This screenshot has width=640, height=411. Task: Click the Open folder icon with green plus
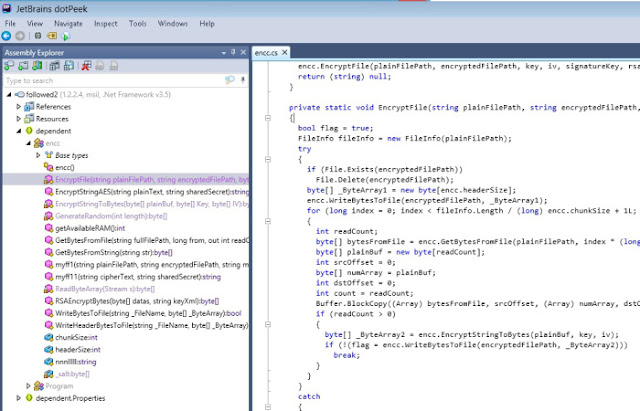tap(23, 65)
